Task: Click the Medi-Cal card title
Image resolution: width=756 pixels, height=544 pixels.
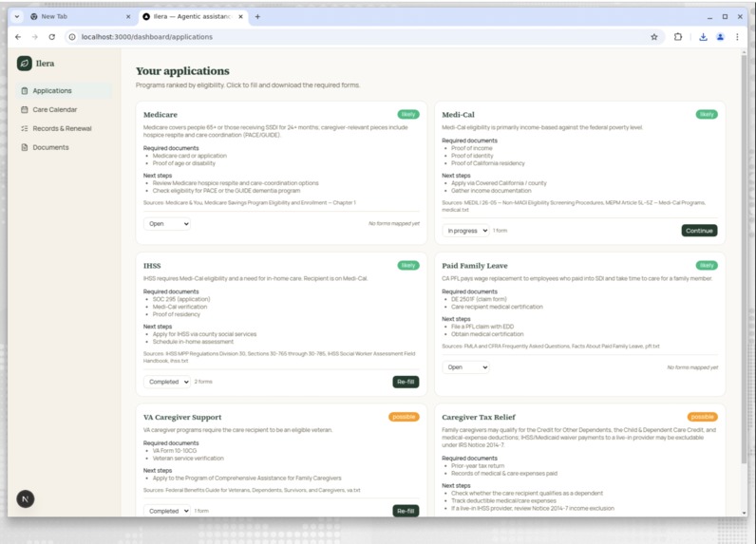Action: point(458,115)
